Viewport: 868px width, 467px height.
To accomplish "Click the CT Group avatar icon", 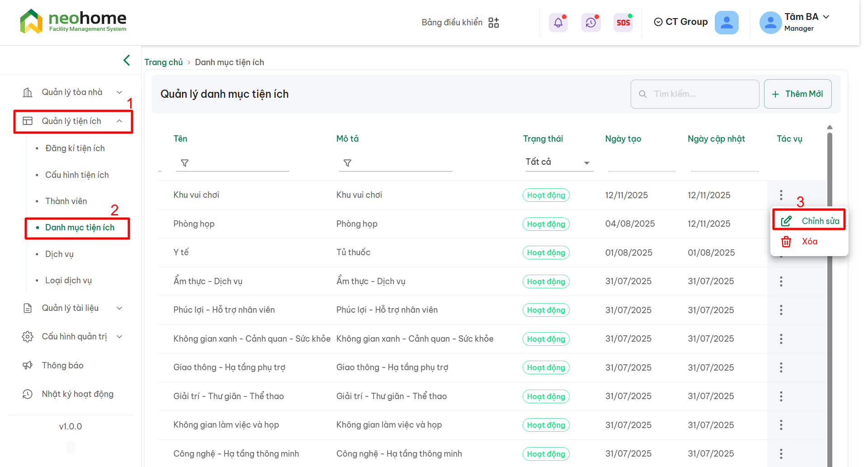I will point(726,23).
